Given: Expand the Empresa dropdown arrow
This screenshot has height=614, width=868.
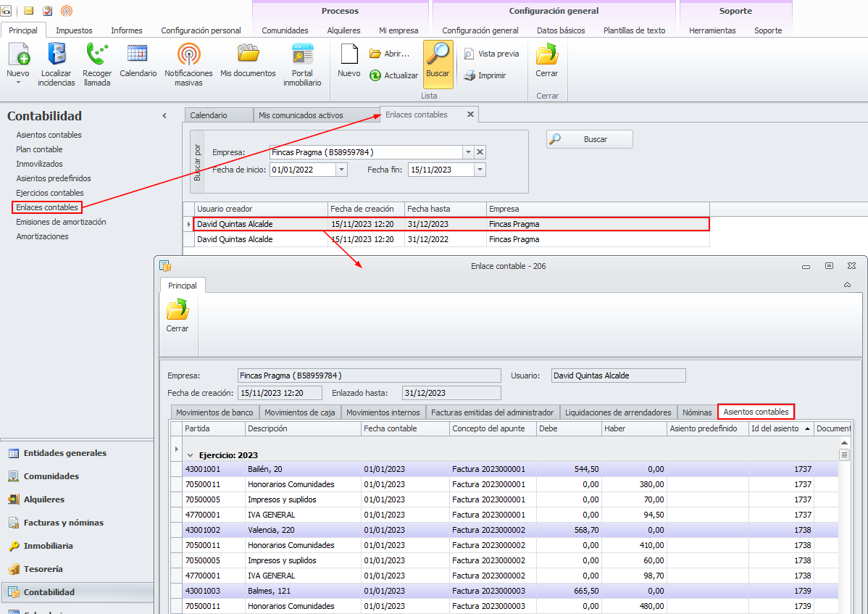Looking at the screenshot, I should coord(468,152).
